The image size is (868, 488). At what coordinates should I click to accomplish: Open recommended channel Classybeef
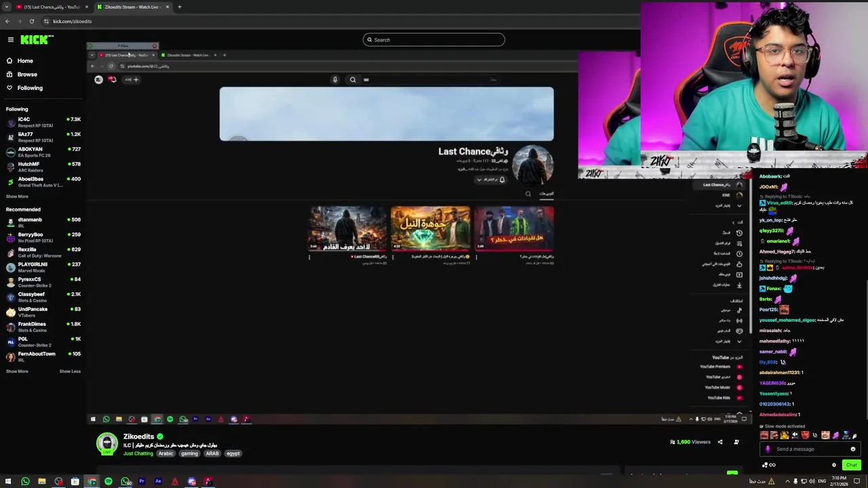(43, 297)
